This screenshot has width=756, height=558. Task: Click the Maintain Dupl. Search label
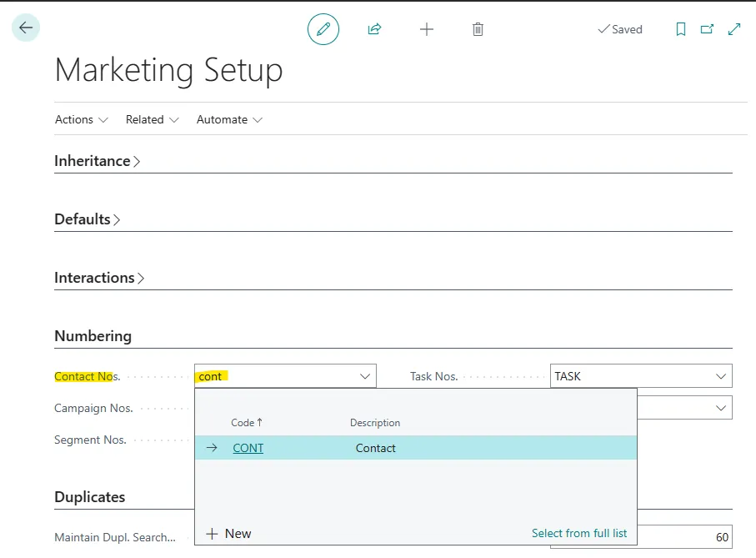point(115,537)
